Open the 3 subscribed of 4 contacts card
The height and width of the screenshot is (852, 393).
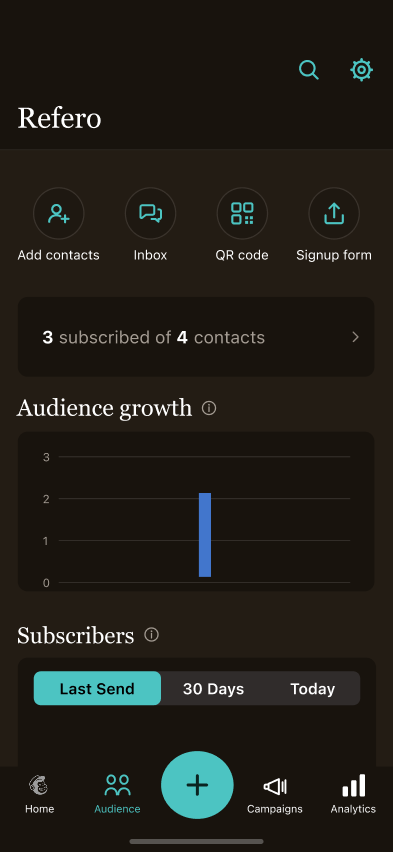pos(196,337)
